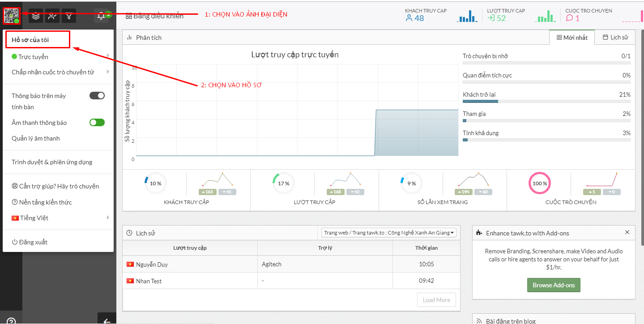Click the Khách truy cập visitor count

tap(414, 18)
